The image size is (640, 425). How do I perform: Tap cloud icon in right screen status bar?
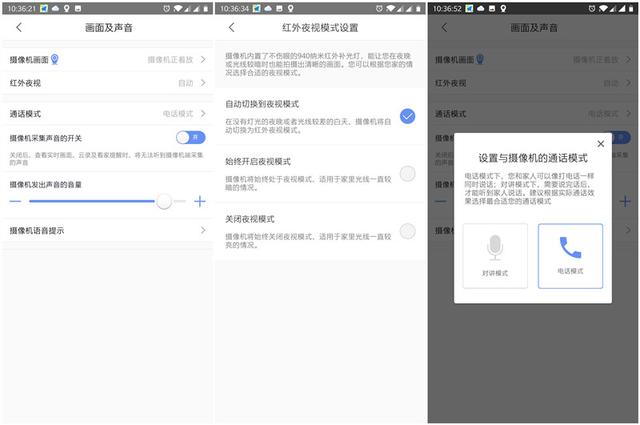pos(481,8)
